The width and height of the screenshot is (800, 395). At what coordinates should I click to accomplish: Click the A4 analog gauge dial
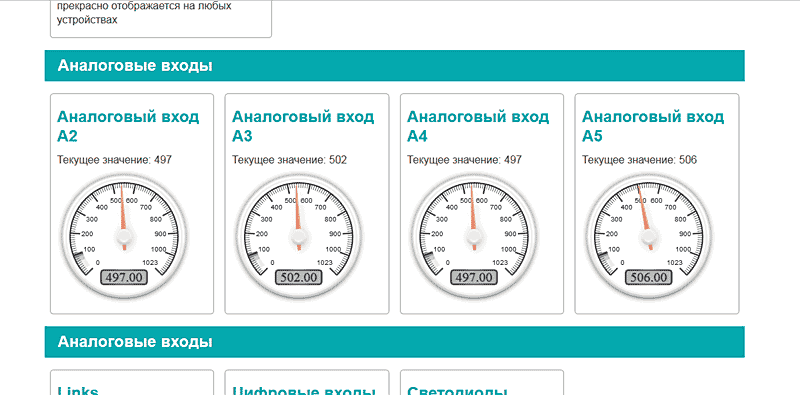[x=474, y=235]
